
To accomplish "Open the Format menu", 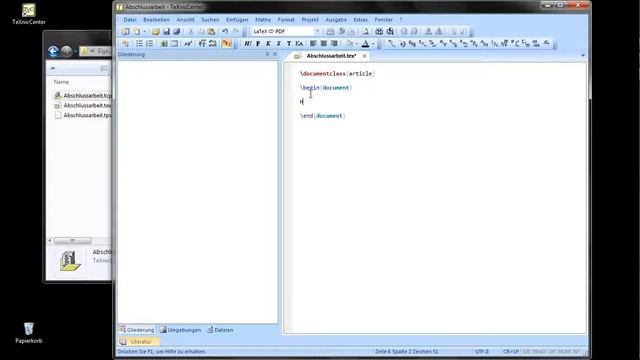I will point(286,20).
